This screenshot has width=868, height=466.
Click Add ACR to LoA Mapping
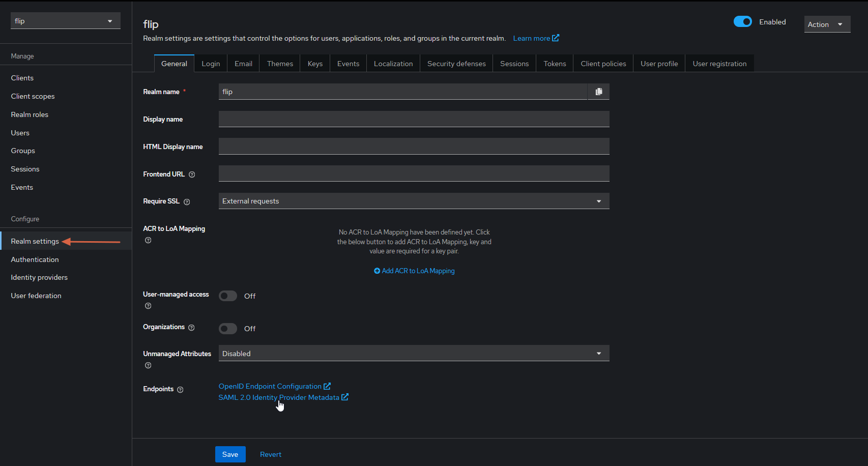point(414,271)
